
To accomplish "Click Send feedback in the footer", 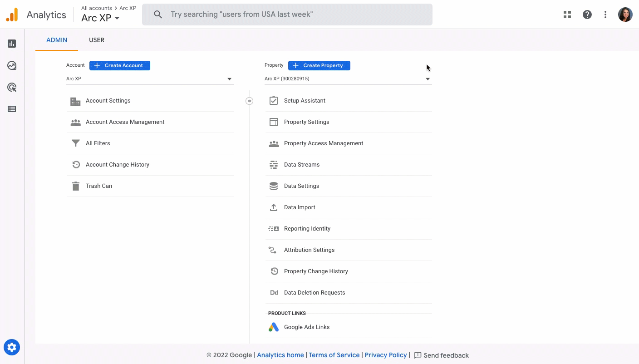I will point(442,355).
